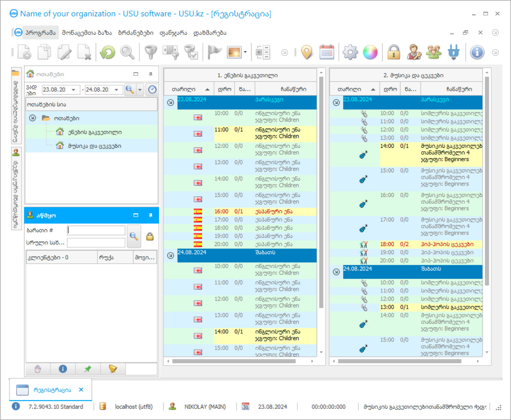Switch to the რეგისტრაცია tab at bottom
The height and width of the screenshot is (420, 511).
coord(52,390)
